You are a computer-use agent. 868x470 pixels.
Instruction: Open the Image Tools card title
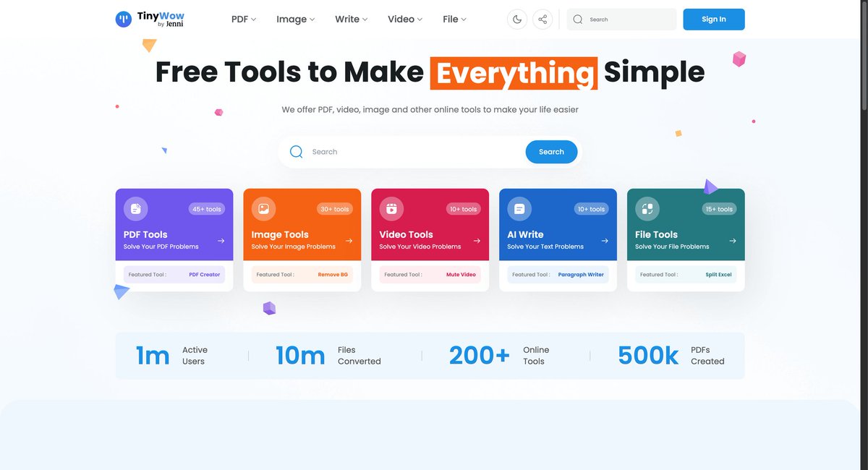click(280, 234)
